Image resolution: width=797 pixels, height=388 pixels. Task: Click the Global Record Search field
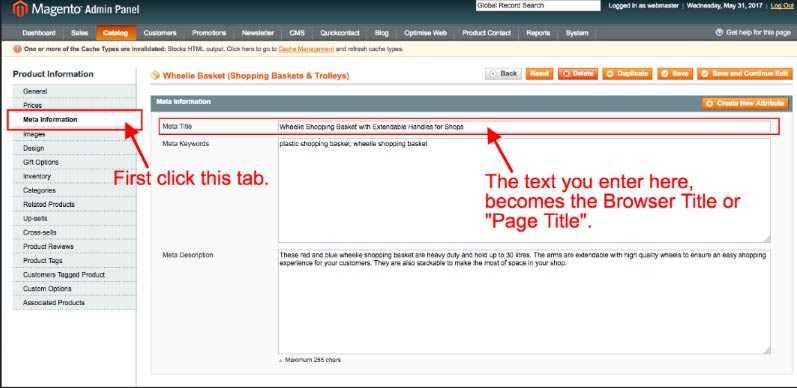tap(538, 6)
